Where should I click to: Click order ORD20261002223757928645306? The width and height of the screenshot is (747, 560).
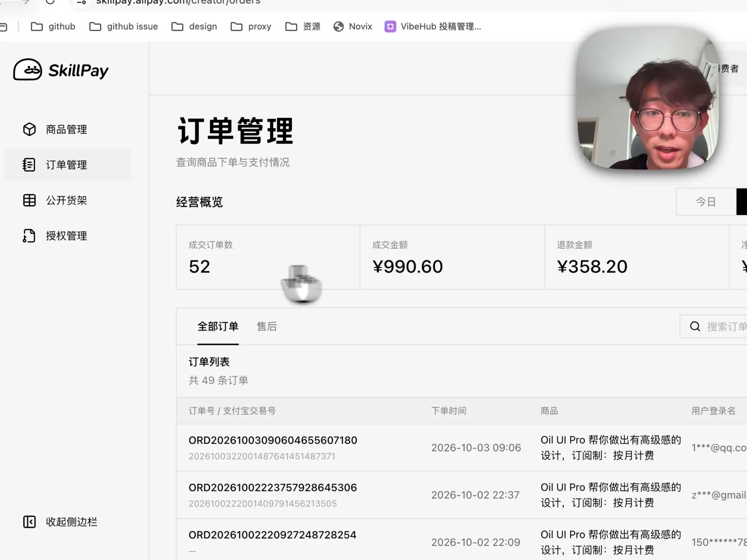(273, 488)
